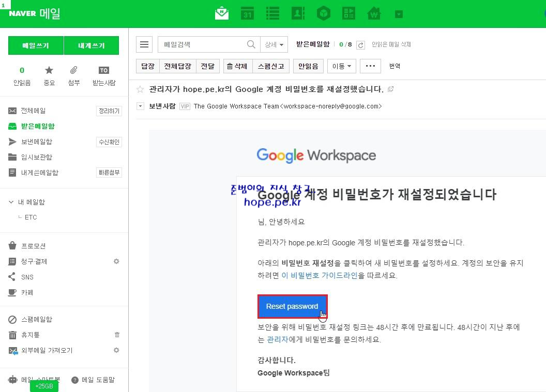Open the more options ellipsis button
The width and height of the screenshot is (546, 392).
coord(370,66)
